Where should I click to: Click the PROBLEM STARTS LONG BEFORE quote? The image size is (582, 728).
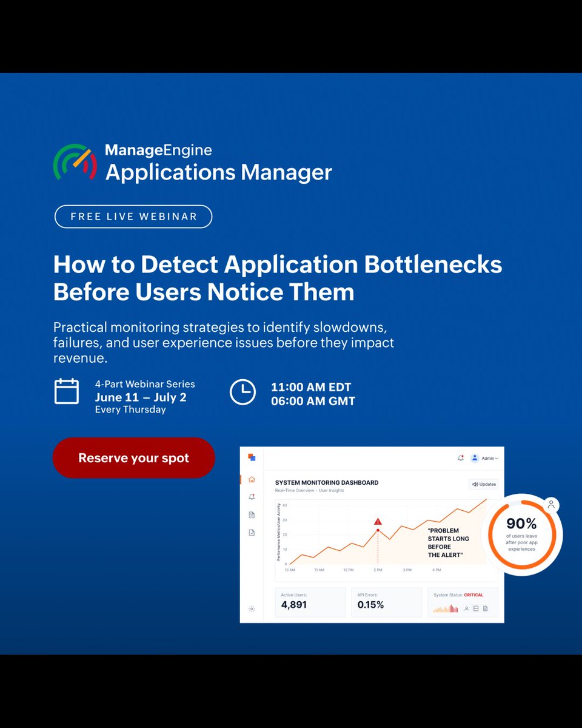tap(449, 543)
